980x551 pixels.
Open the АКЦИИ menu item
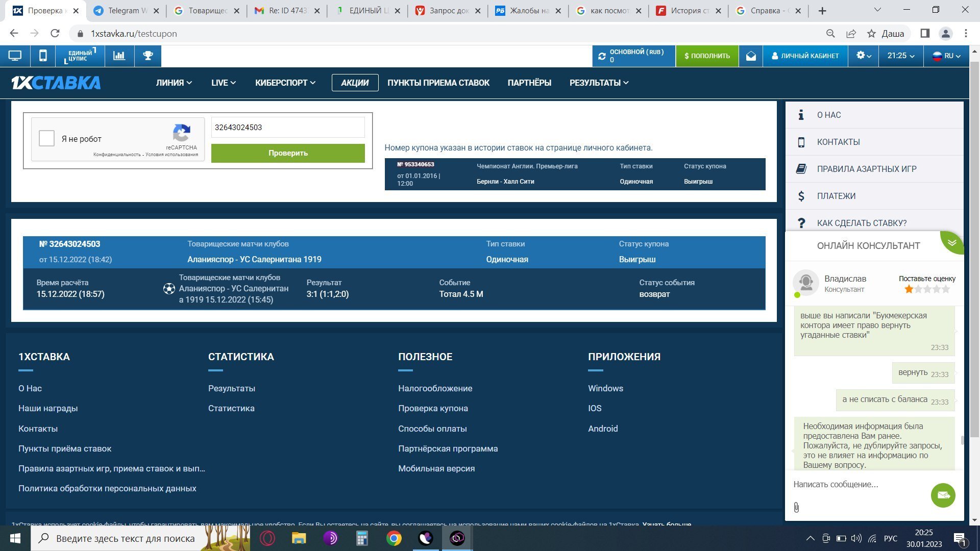355,83
